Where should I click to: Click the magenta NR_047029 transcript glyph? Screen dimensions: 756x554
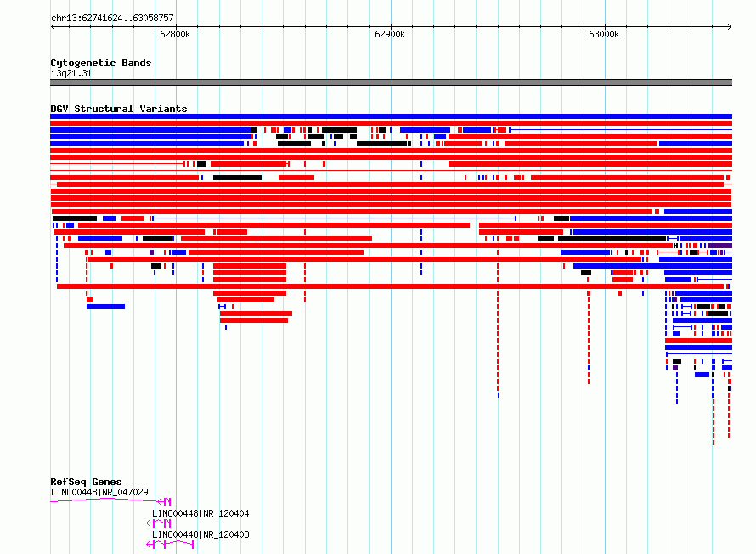point(110,501)
